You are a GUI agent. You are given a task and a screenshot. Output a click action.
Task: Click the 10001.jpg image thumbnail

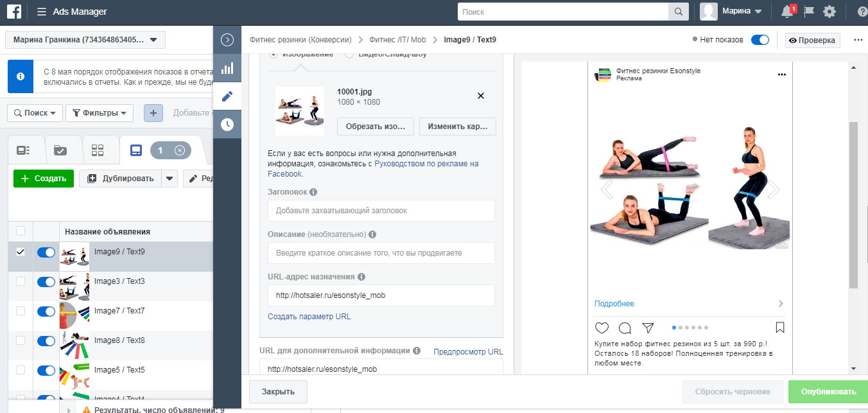click(299, 110)
